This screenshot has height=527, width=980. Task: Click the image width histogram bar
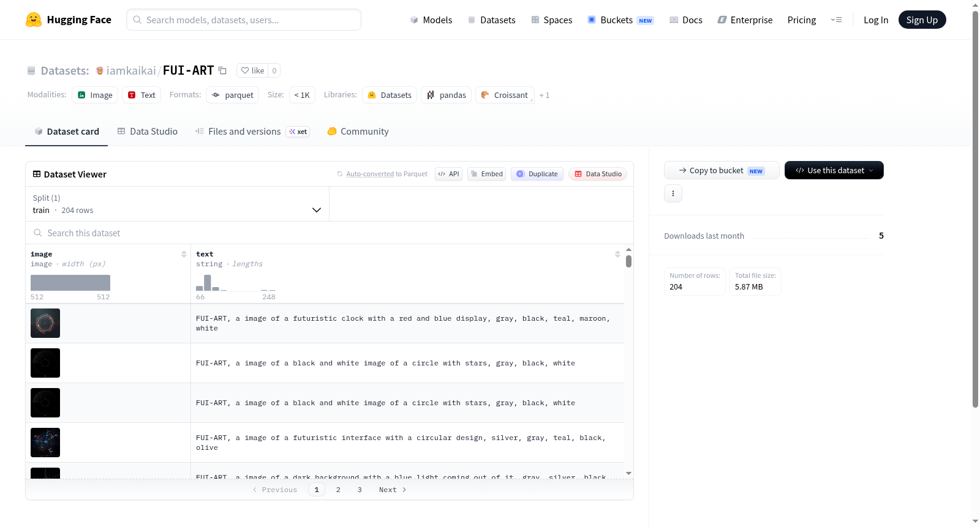click(70, 283)
